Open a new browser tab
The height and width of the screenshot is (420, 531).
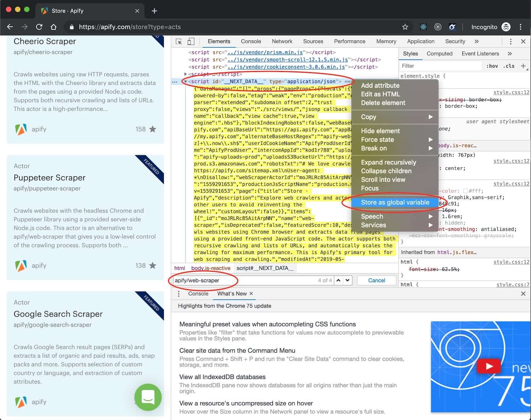tap(154, 11)
